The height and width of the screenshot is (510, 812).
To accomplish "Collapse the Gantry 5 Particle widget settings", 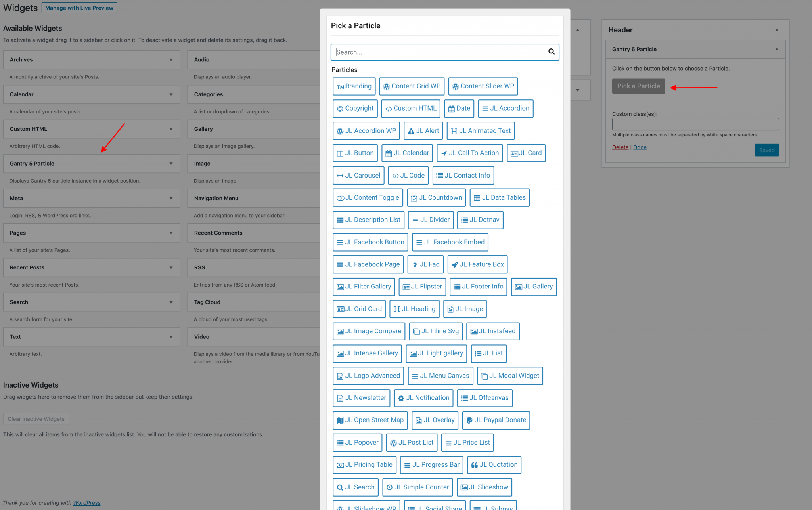I will (776, 49).
